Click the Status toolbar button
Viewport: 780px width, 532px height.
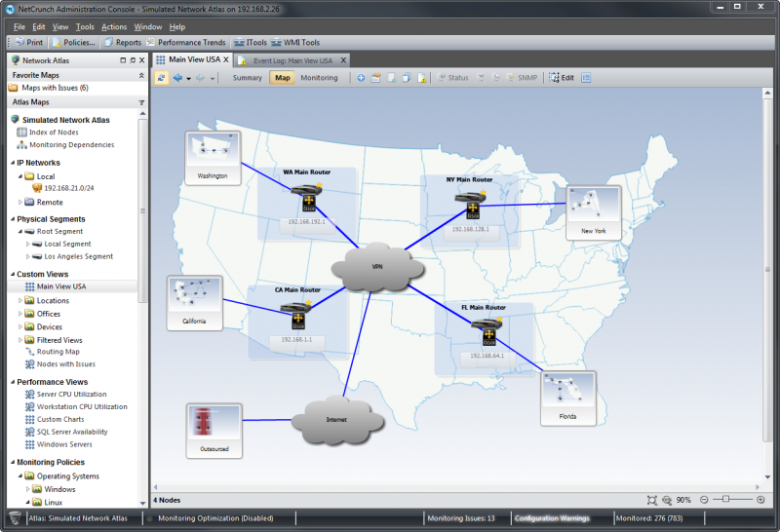[453, 78]
